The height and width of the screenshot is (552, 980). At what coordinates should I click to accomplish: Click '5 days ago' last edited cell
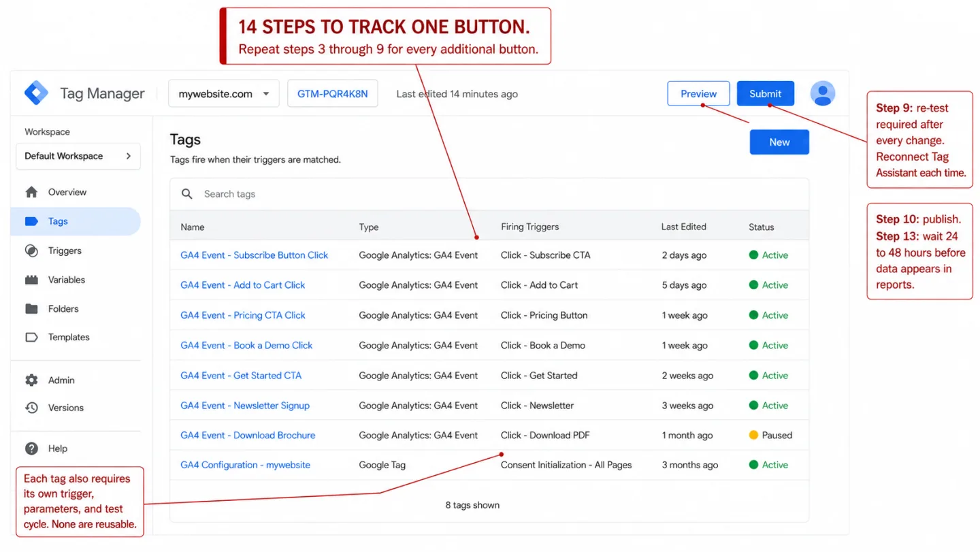(684, 285)
